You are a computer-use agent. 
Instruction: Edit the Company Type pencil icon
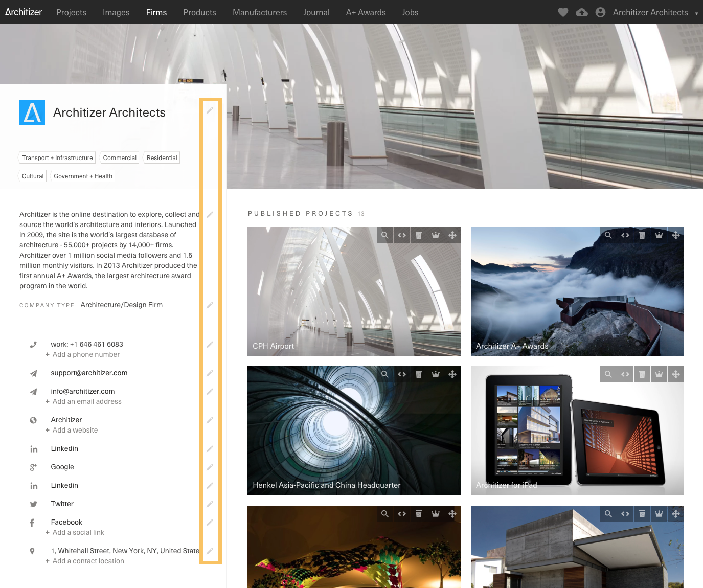[210, 305]
